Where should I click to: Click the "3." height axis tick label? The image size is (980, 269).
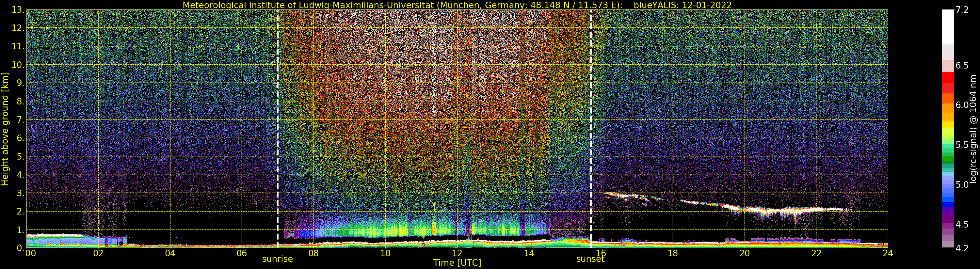pyautogui.click(x=21, y=193)
